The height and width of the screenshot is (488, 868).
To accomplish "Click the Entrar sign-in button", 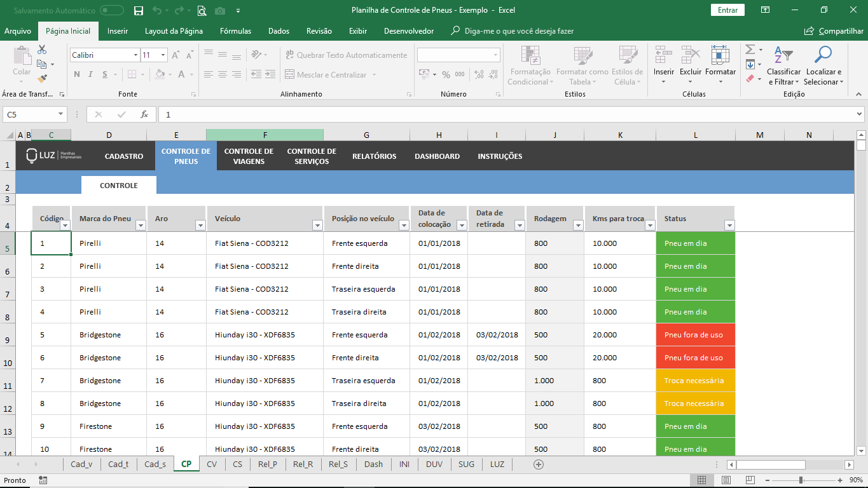I will click(x=727, y=10).
